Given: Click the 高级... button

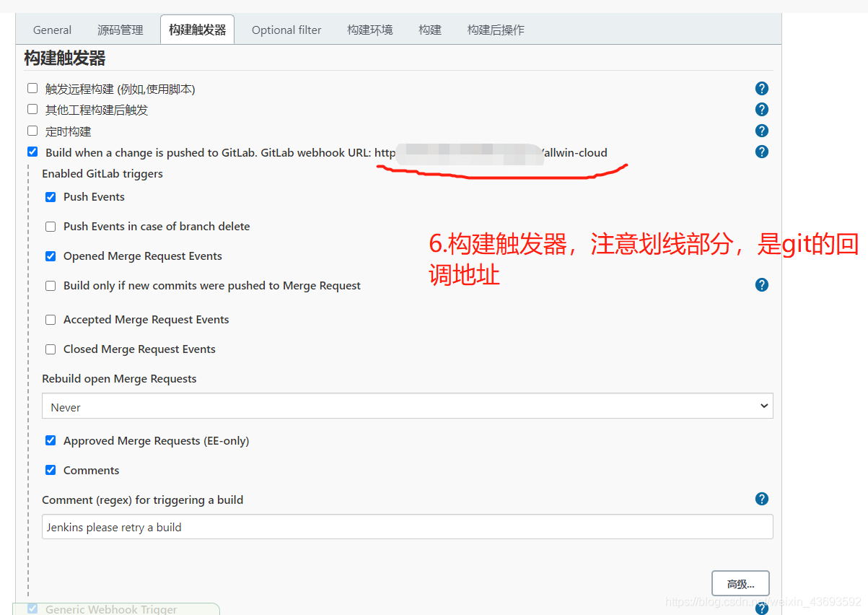Looking at the screenshot, I should point(740,583).
